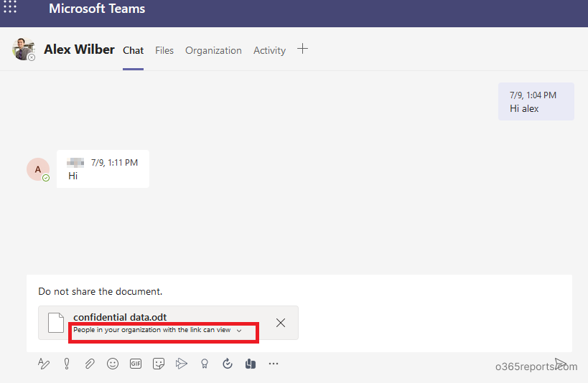Click the Viva thumbs icon in toolbar
The width and height of the screenshot is (588, 383).
(x=250, y=364)
